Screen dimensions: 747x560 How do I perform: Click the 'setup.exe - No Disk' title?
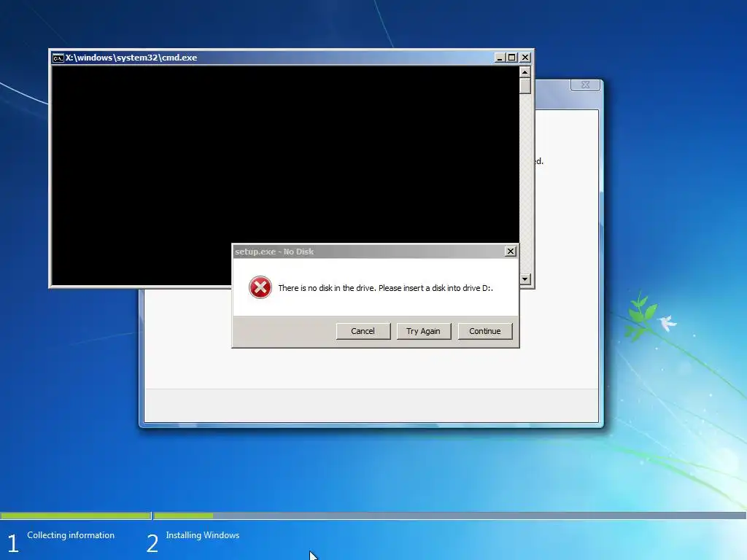[x=274, y=252]
